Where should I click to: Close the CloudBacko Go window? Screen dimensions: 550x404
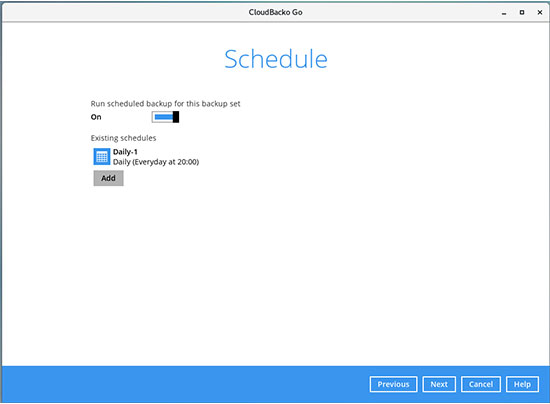pos(540,12)
